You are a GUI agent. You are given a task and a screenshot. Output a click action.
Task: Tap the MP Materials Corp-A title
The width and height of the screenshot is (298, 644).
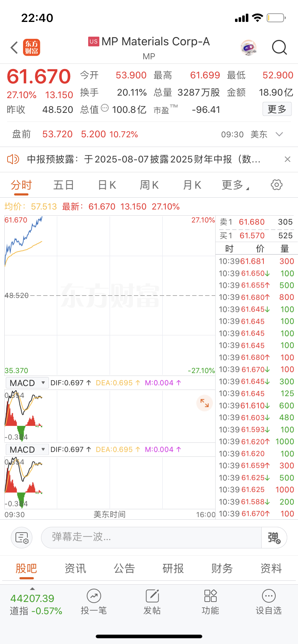156,42
